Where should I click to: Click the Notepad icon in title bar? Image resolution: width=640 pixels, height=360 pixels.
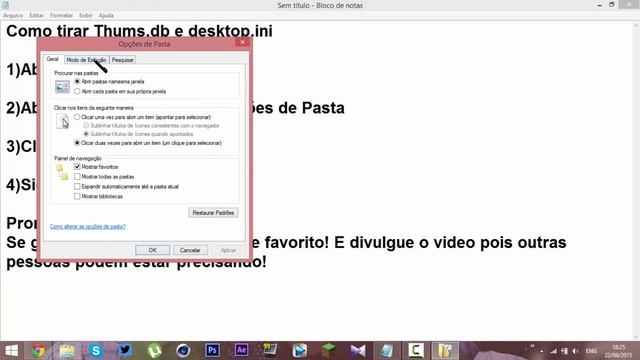tap(5, 5)
